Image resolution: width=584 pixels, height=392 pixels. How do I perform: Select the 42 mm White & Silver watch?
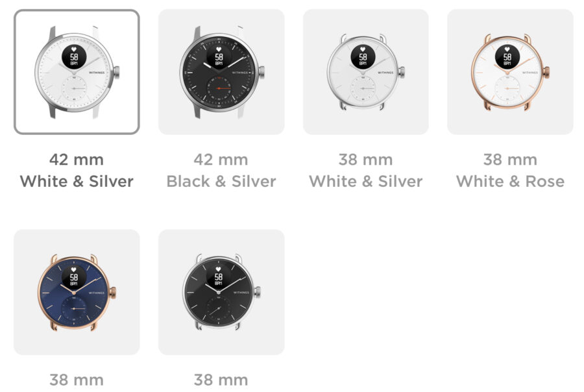coord(77,72)
